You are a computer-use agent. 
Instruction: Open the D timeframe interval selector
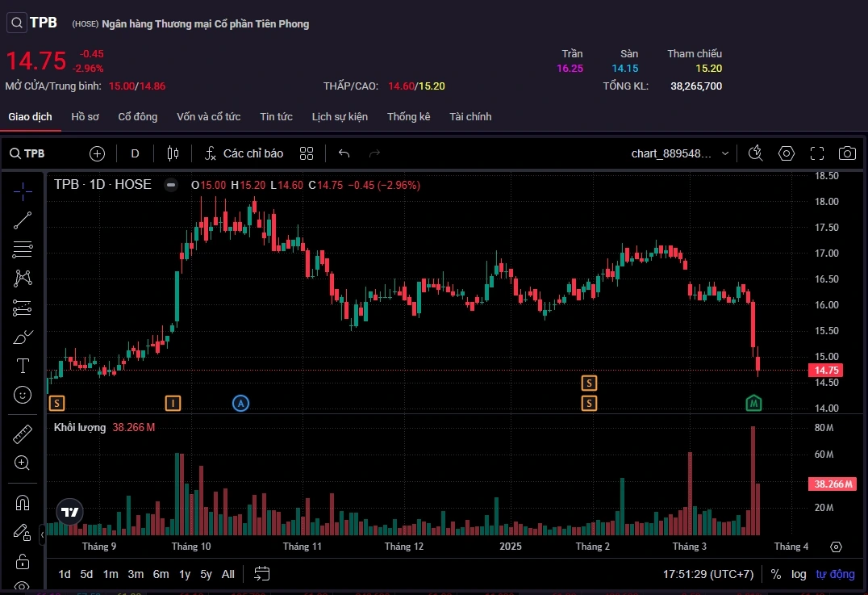pos(135,153)
